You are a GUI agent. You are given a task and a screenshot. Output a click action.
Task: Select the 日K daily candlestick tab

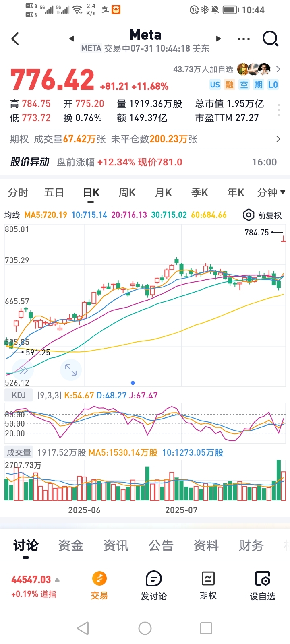91,193
